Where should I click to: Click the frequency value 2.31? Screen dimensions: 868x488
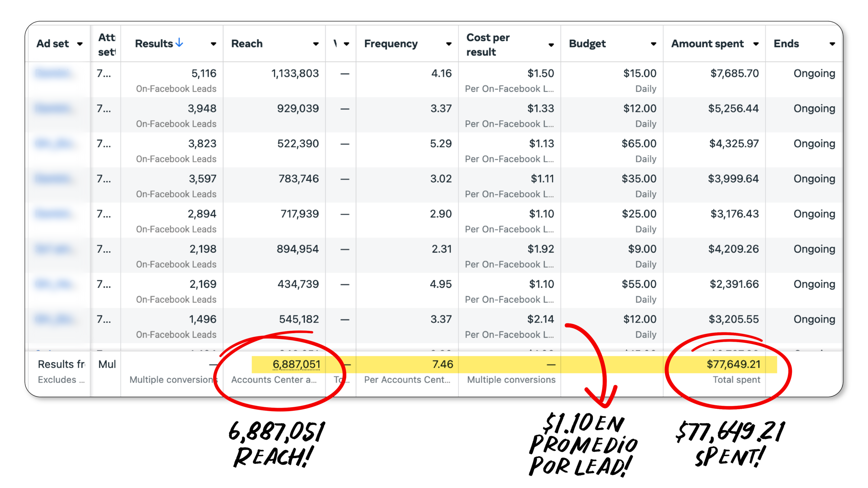pyautogui.click(x=442, y=249)
